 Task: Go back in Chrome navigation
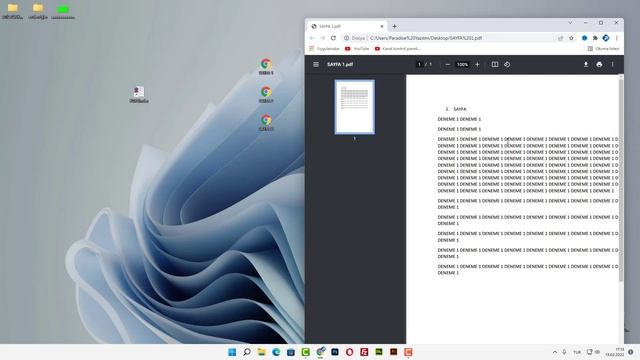pos(312,38)
